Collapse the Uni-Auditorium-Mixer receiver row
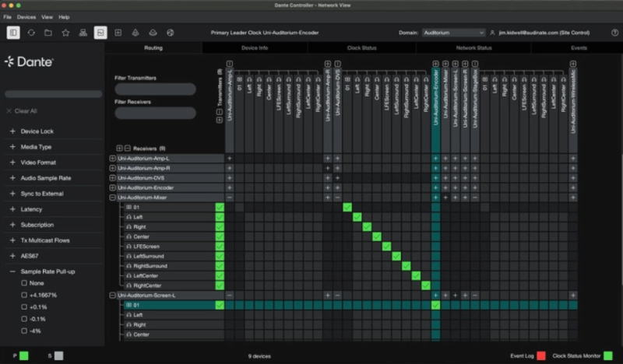This screenshot has height=364, width=623. 113,198
